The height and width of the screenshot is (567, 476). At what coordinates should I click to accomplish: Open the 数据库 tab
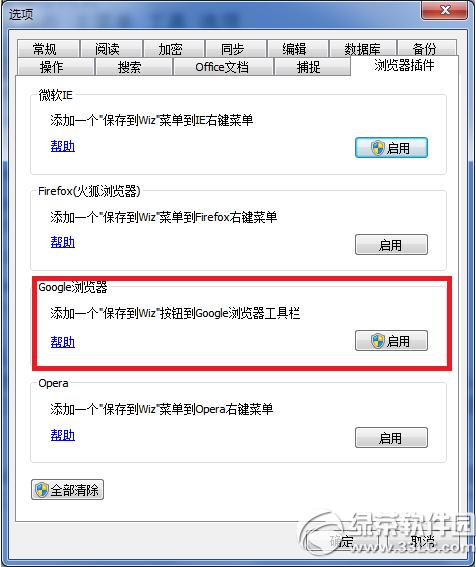pos(363,48)
